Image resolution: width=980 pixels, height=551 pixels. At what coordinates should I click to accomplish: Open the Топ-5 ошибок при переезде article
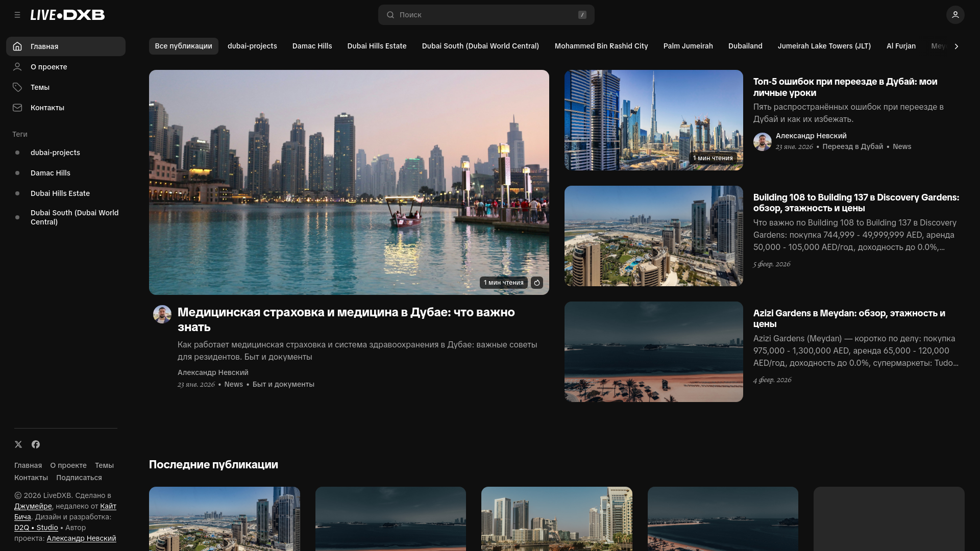pos(845,87)
